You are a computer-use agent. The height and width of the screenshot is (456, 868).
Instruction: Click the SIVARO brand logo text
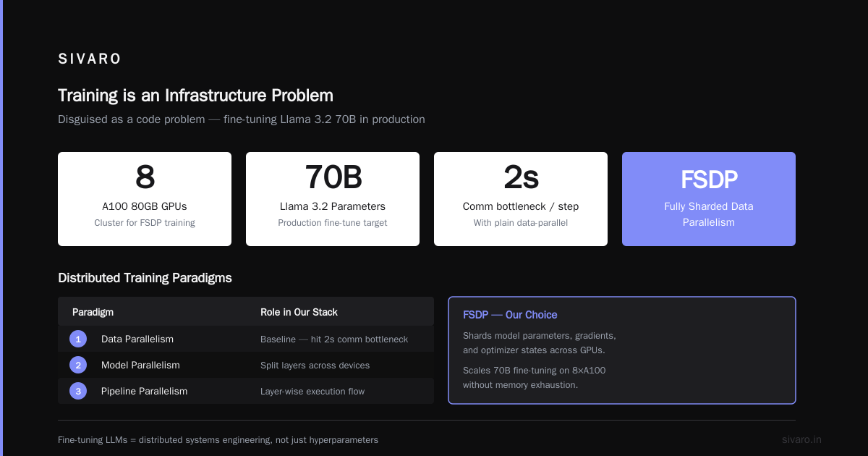[90, 59]
